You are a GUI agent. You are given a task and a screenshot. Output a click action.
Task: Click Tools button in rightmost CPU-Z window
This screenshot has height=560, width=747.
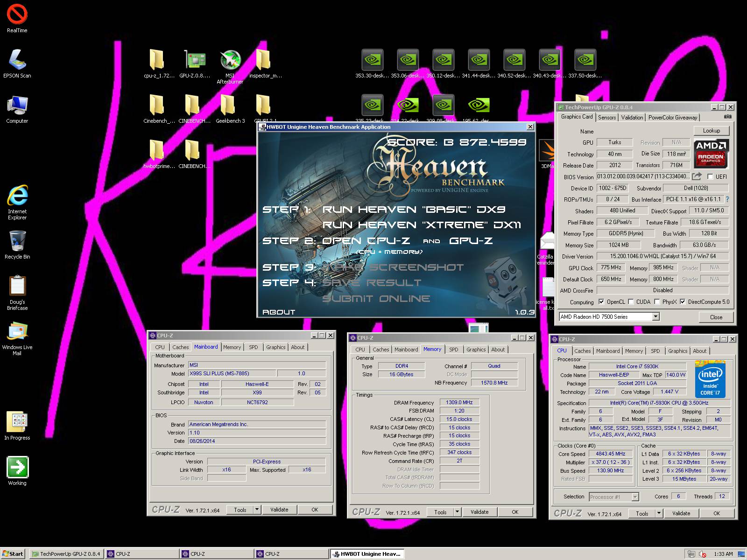(642, 513)
